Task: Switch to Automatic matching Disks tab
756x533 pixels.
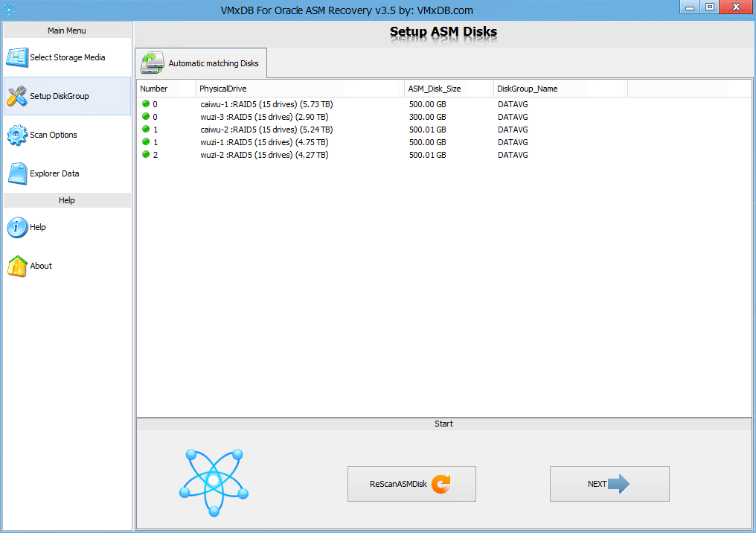Action: coord(201,63)
